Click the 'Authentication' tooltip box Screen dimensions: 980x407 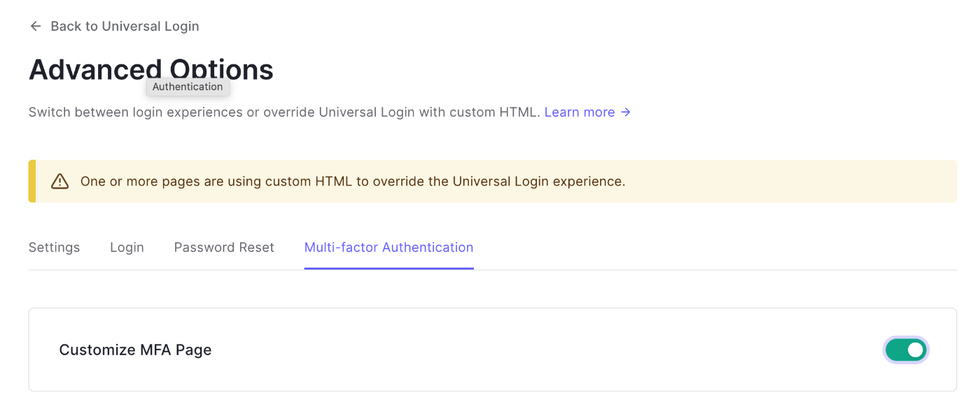[x=188, y=87]
